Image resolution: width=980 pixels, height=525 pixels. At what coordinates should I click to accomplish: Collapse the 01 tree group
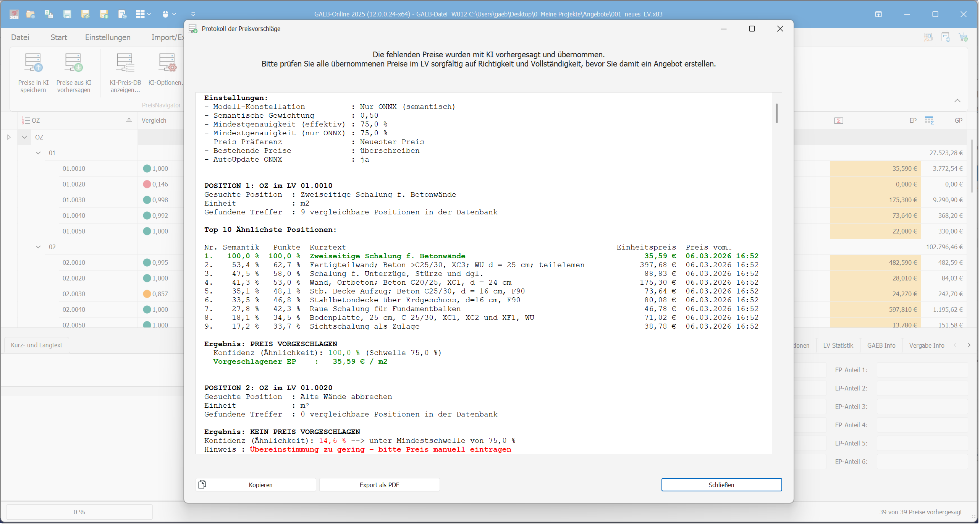[x=38, y=153]
